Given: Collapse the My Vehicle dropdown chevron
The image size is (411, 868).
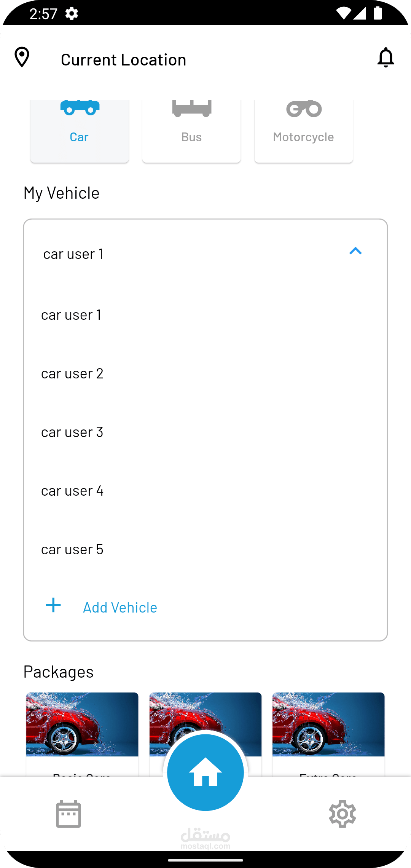Looking at the screenshot, I should tap(355, 251).
